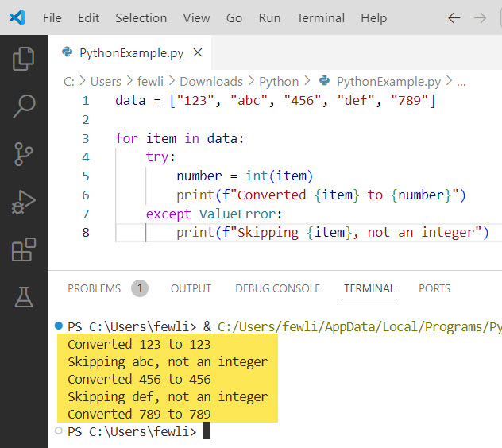Viewport: 502px width, 448px height.
Task: Open the Explorer view in activity bar
Action: pos(23,58)
